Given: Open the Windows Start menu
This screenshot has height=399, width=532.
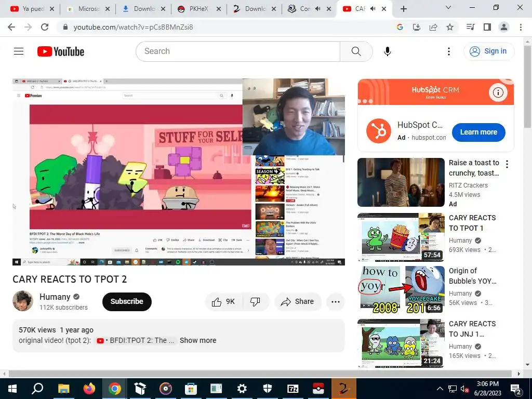Looking at the screenshot, I should click(12, 389).
